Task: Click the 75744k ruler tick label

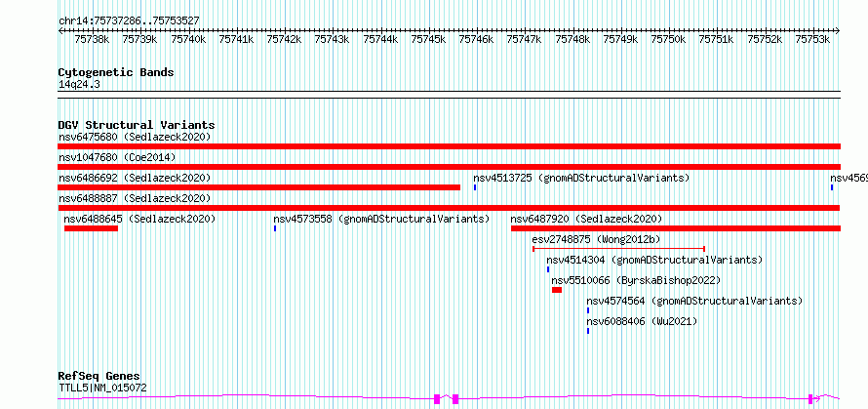Action: point(381,39)
